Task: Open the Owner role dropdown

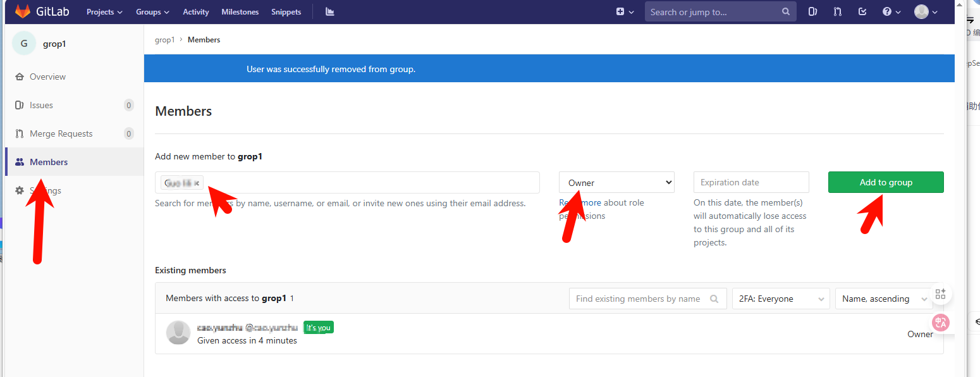Action: 616,182
